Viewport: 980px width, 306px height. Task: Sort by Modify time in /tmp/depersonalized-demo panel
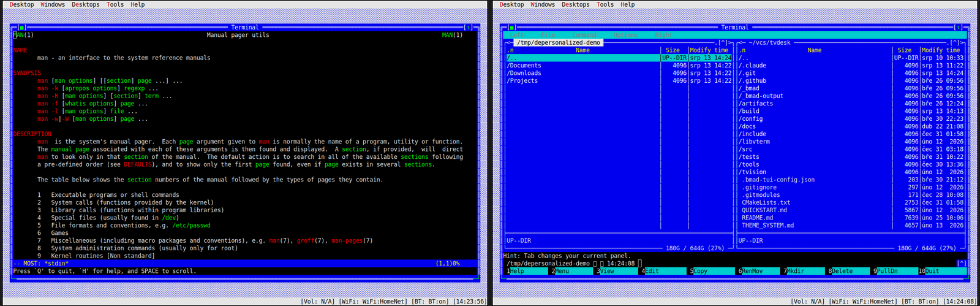point(709,50)
